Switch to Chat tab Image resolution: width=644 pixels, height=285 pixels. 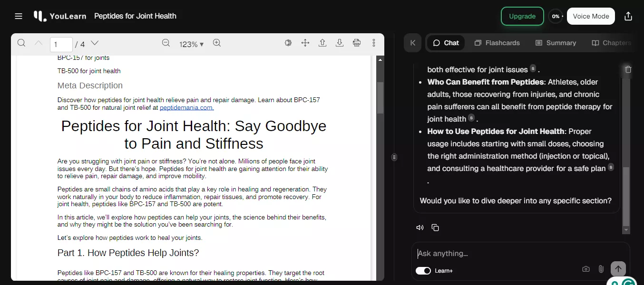tap(446, 43)
